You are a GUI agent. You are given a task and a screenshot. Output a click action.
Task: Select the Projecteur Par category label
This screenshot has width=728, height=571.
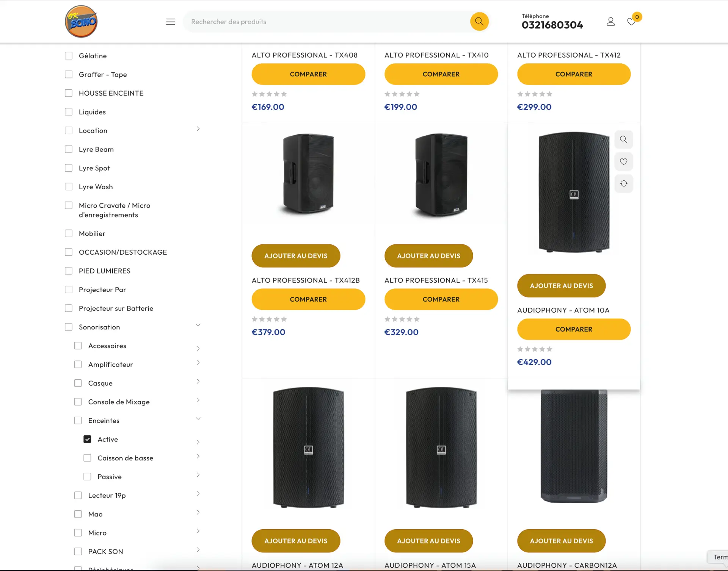(102, 289)
